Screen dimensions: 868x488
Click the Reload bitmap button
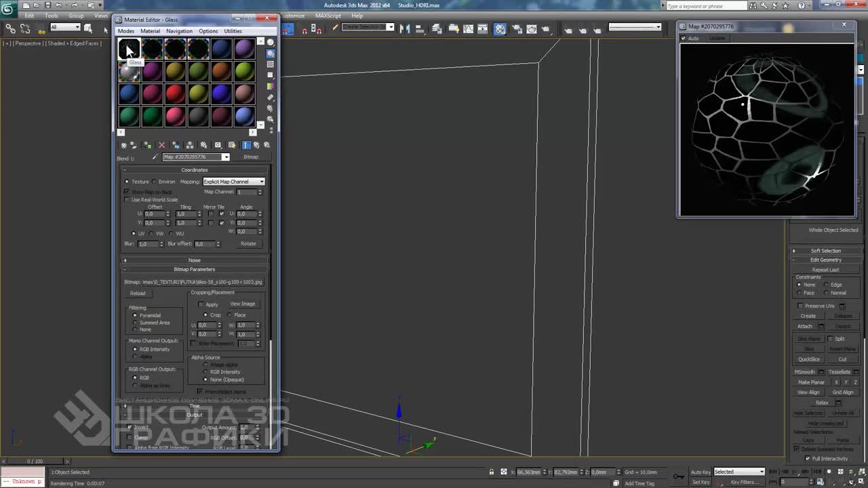click(x=138, y=293)
